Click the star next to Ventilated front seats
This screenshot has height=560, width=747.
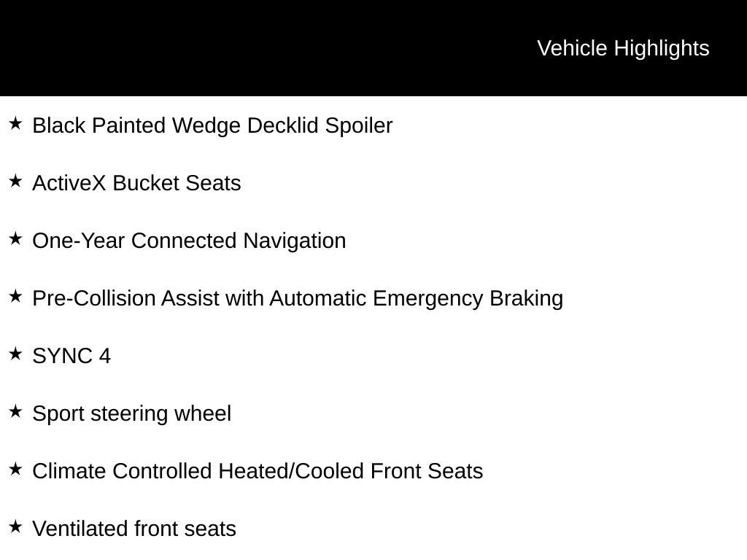pyautogui.click(x=15, y=527)
